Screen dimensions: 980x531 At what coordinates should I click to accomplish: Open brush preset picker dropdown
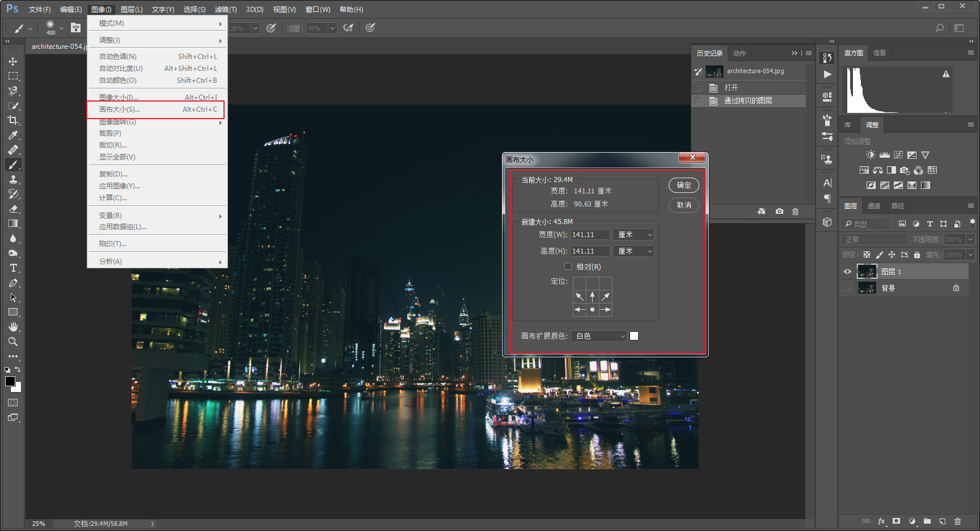pos(61,28)
